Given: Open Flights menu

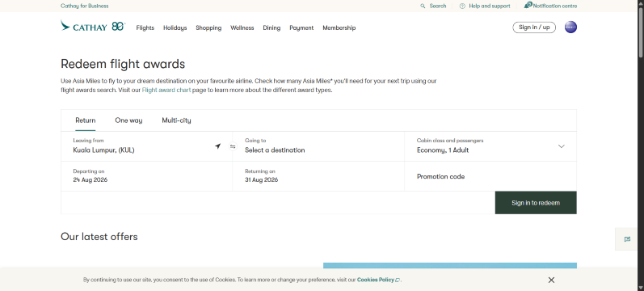Looking at the screenshot, I should pos(145,28).
